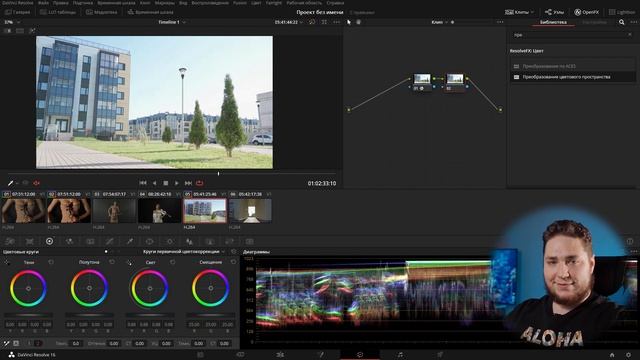
Task: Go to the Fairlight page icon
Action: point(400,355)
